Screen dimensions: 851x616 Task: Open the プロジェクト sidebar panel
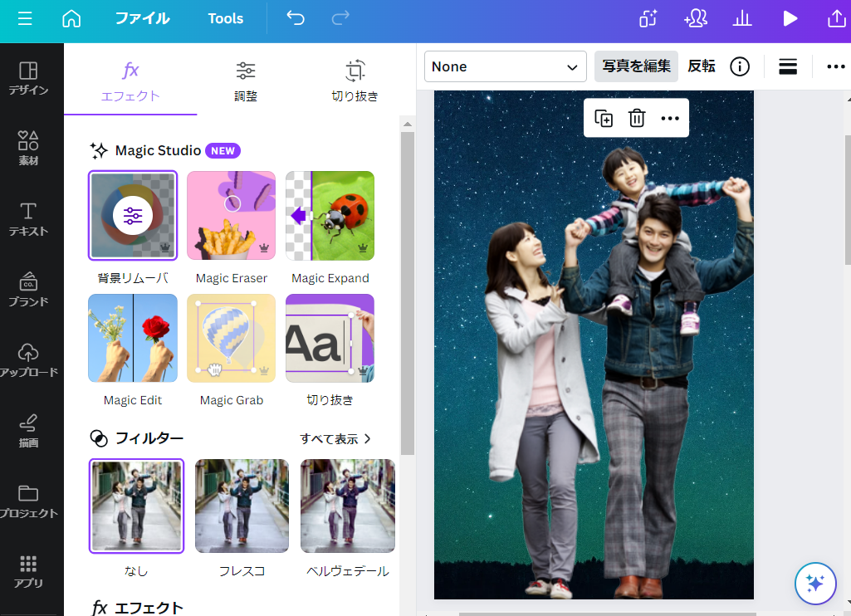pos(28,501)
